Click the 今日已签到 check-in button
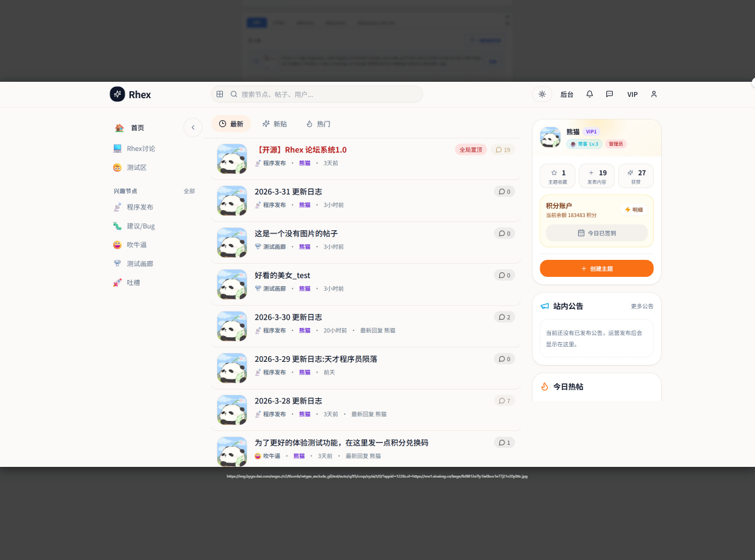The height and width of the screenshot is (560, 755). click(x=596, y=233)
